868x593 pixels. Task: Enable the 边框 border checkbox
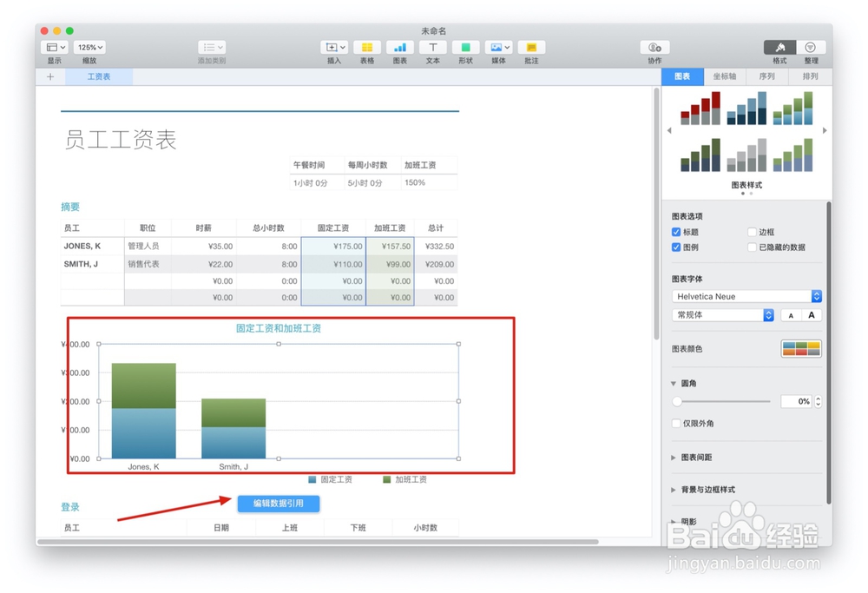pyautogui.click(x=753, y=232)
